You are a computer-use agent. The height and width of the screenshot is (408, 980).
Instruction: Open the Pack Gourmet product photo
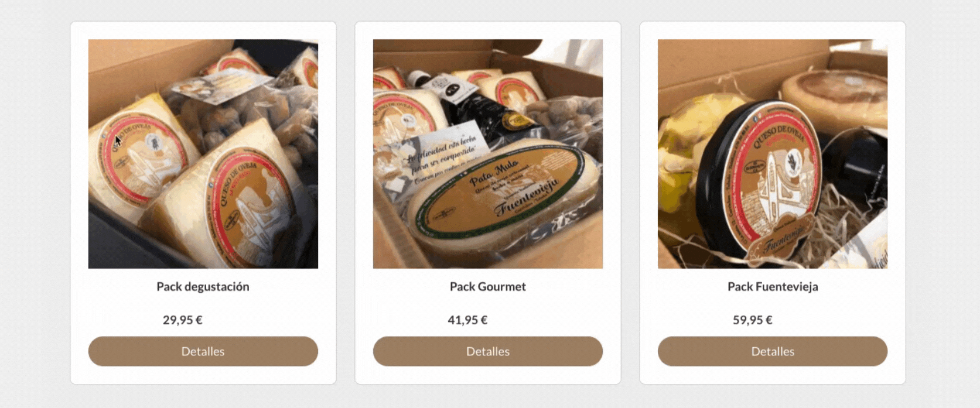click(488, 154)
